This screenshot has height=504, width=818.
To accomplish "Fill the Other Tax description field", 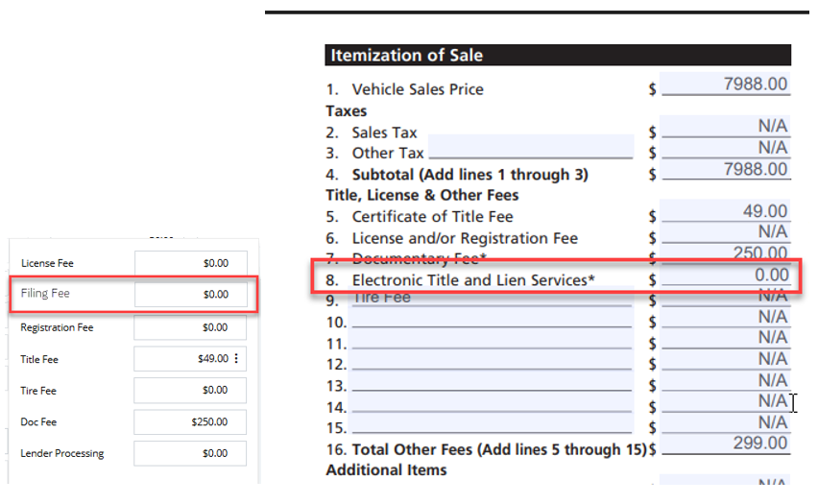I will [531, 147].
